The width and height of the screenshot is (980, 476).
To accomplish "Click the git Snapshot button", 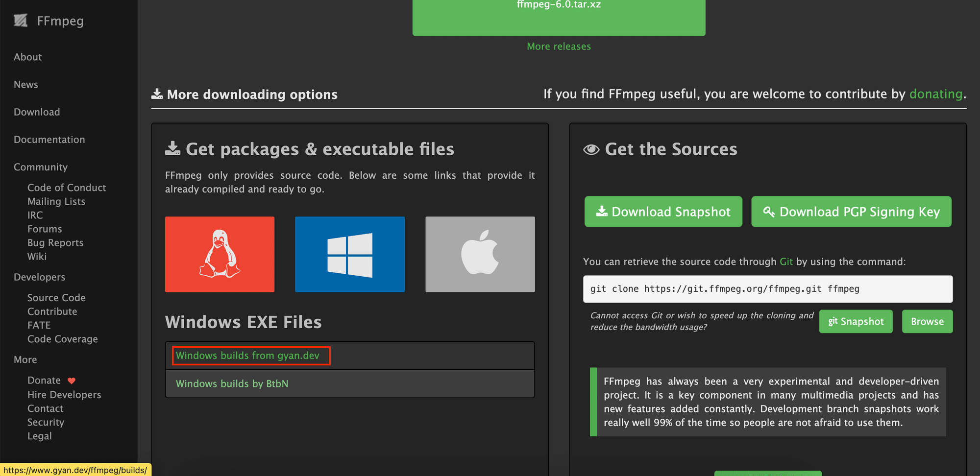I will [x=856, y=321].
